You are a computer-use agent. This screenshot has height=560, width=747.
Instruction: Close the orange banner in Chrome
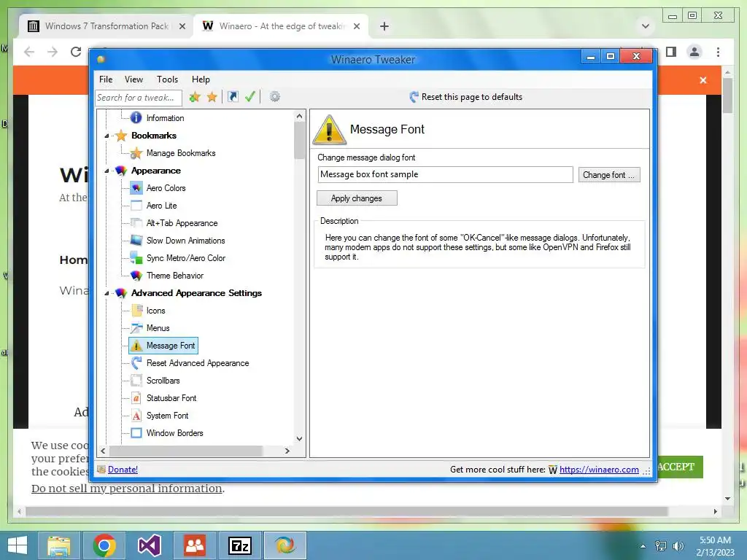(x=703, y=80)
